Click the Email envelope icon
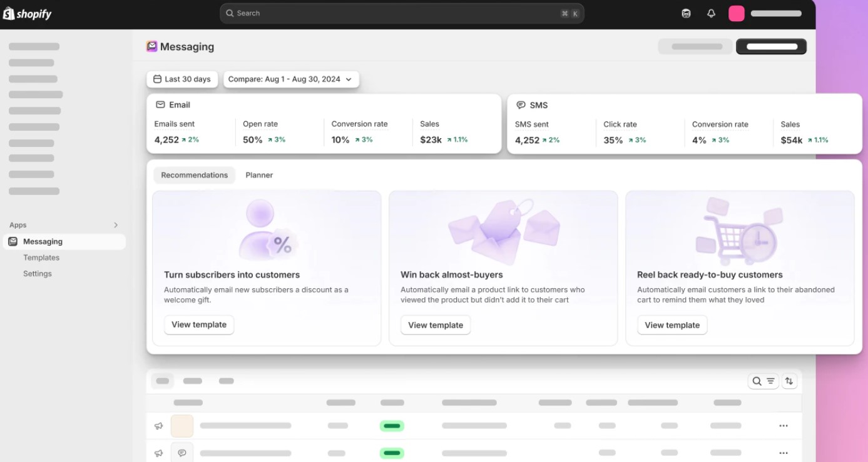This screenshot has width=868, height=462. point(160,105)
